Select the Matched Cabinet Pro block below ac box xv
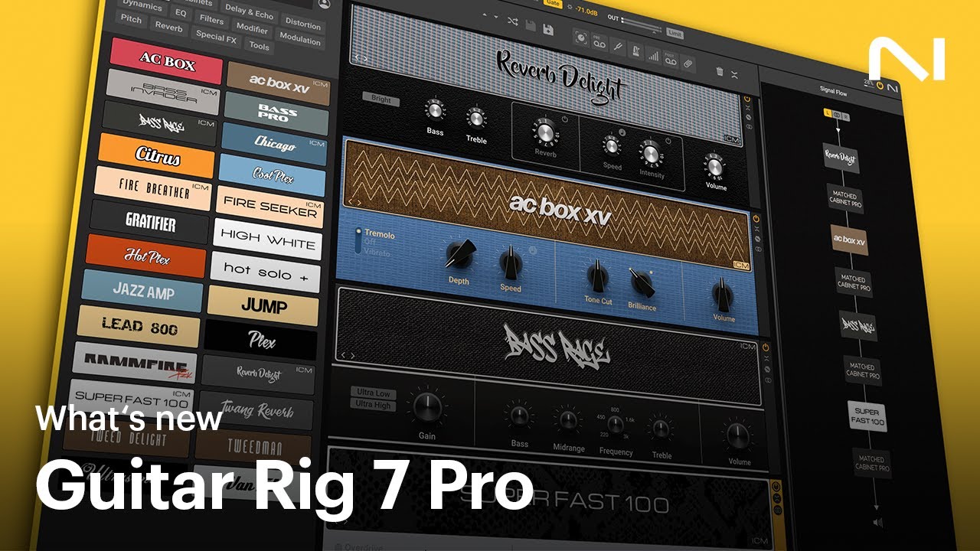Viewport: 980px width, 551px height. [854, 282]
